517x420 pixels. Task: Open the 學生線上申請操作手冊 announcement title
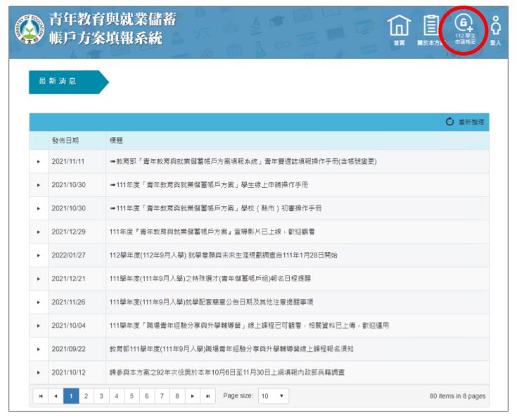(209, 185)
